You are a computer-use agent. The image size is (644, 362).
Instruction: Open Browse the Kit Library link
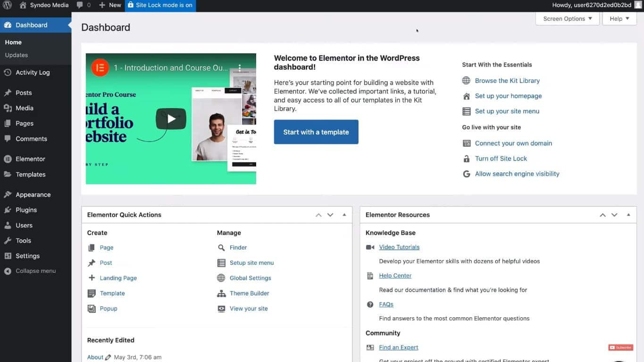tap(507, 81)
